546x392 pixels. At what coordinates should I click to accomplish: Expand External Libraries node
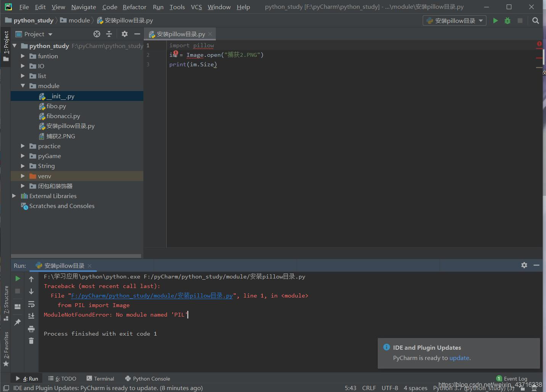14,196
